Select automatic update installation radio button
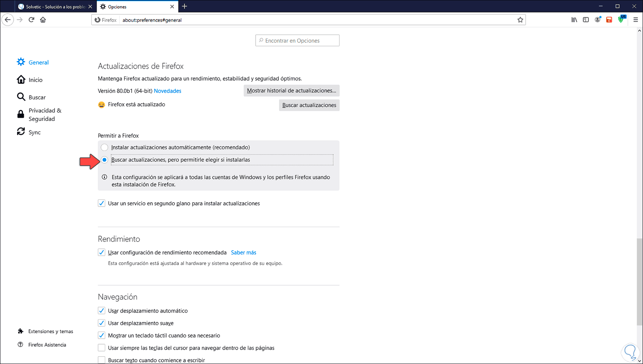 (104, 147)
